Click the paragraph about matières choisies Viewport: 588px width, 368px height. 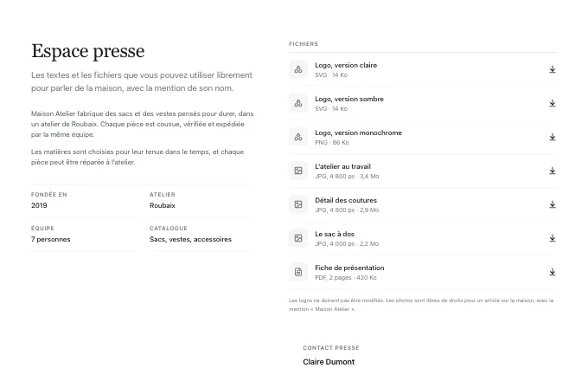coord(137,157)
